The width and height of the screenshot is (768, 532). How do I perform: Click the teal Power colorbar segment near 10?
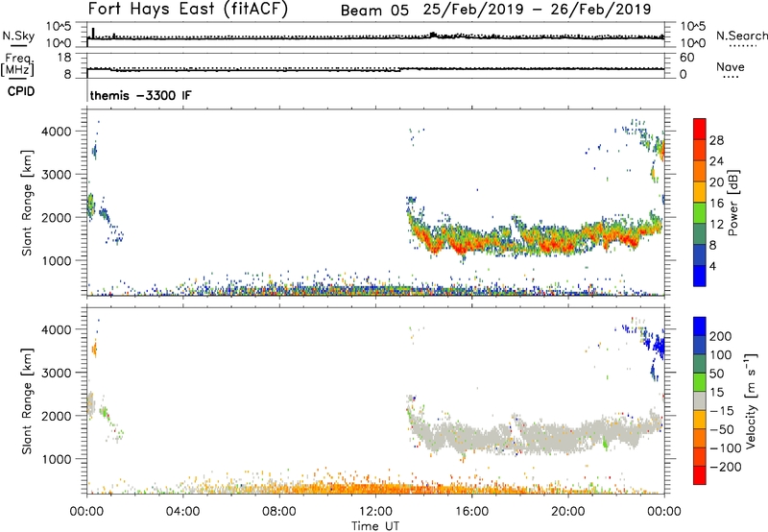[700, 233]
